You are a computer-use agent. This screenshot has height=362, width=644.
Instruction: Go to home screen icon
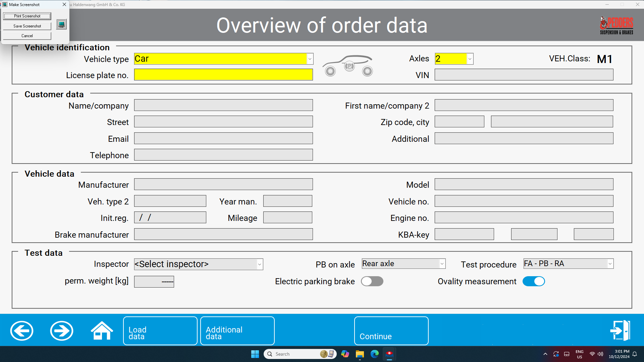click(102, 331)
